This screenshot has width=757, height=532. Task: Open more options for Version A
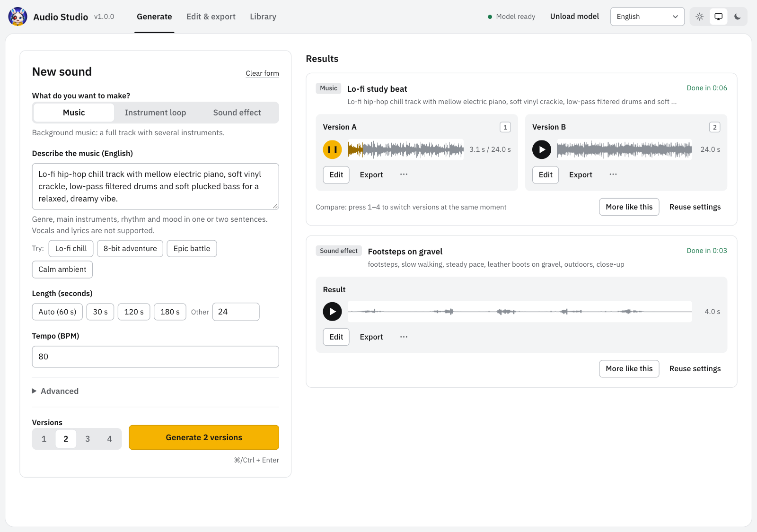point(404,174)
